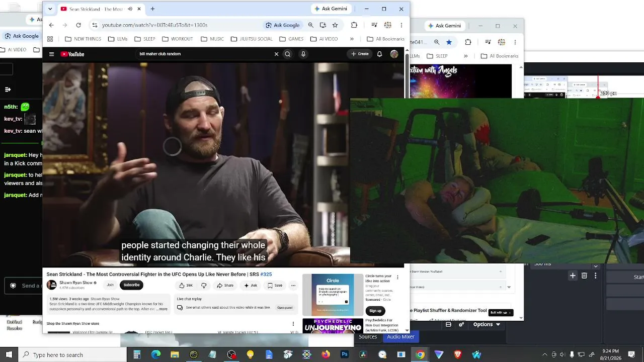Switch to the Audio Mixer tab
This screenshot has height=362, width=644.
tap(400, 337)
